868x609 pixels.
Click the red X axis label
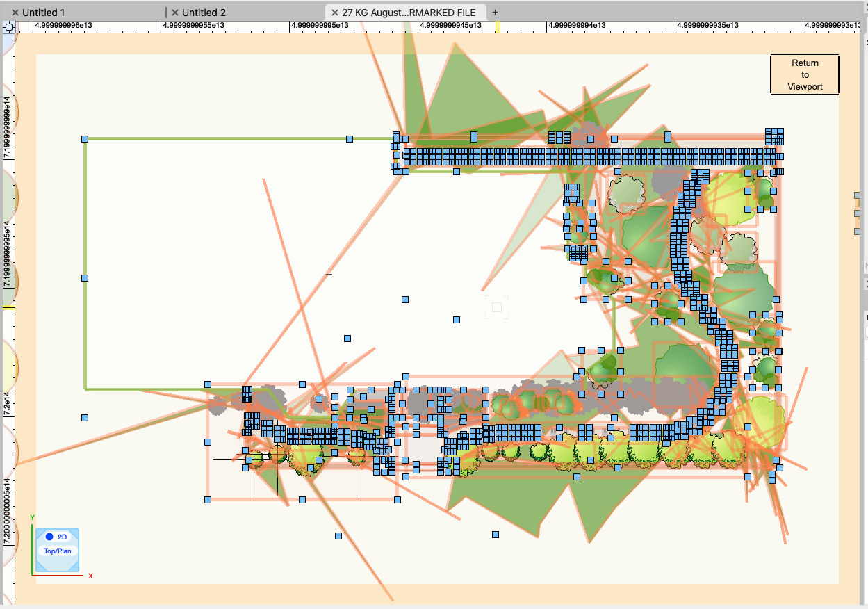(90, 576)
